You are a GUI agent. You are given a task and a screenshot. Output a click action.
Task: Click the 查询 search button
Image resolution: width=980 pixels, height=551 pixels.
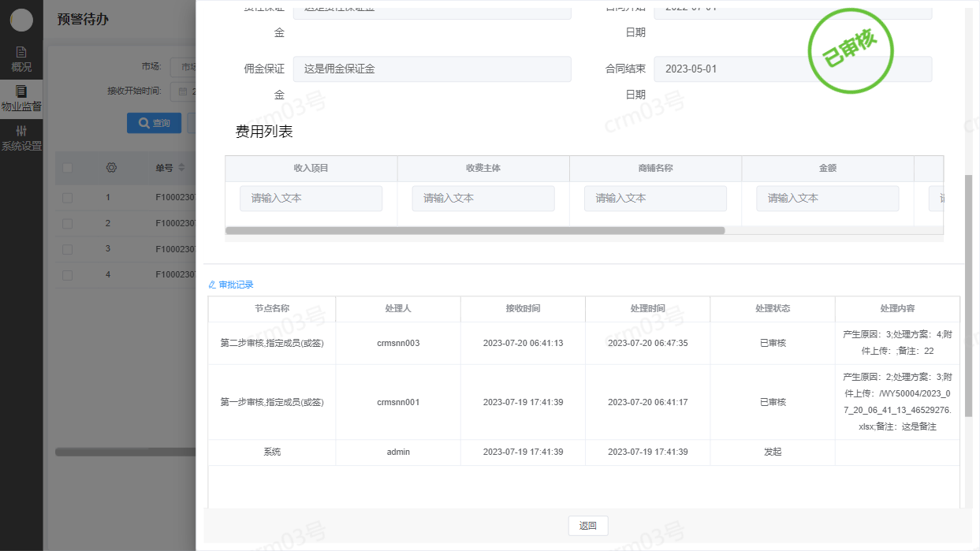tap(154, 123)
